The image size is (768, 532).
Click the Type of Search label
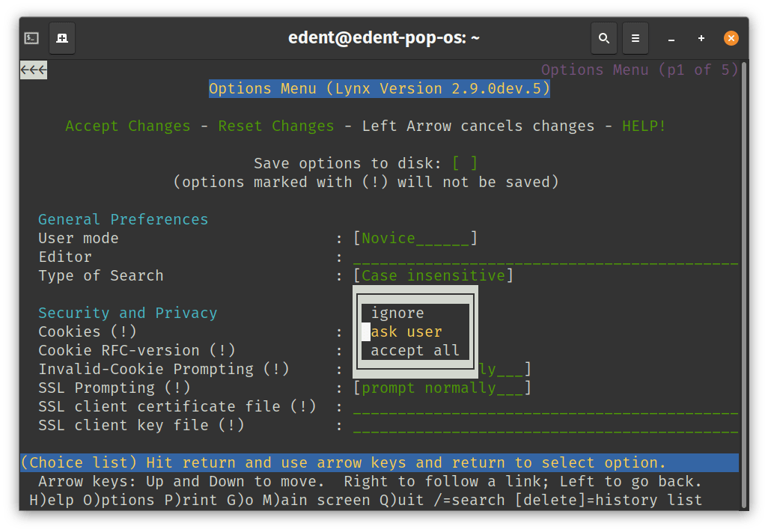[101, 275]
